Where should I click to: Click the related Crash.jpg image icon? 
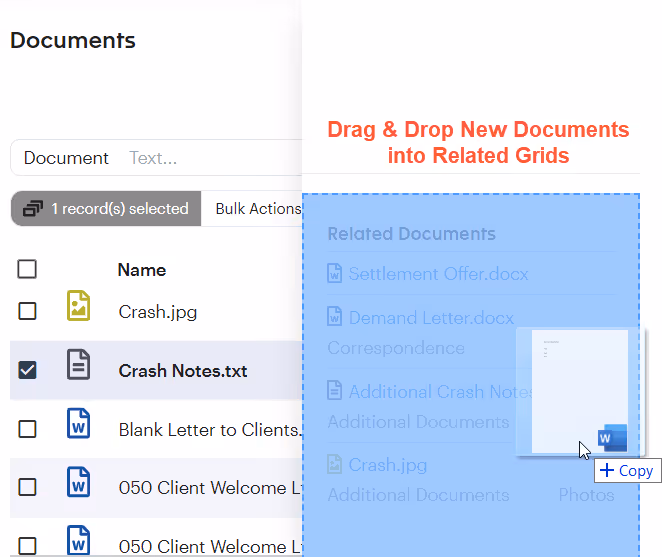(335, 464)
